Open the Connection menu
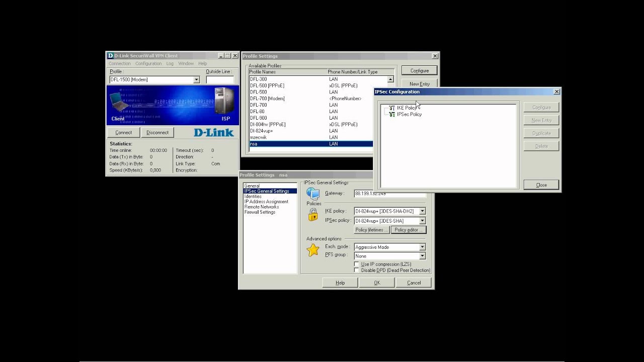Image resolution: width=644 pixels, height=362 pixels. 120,64
